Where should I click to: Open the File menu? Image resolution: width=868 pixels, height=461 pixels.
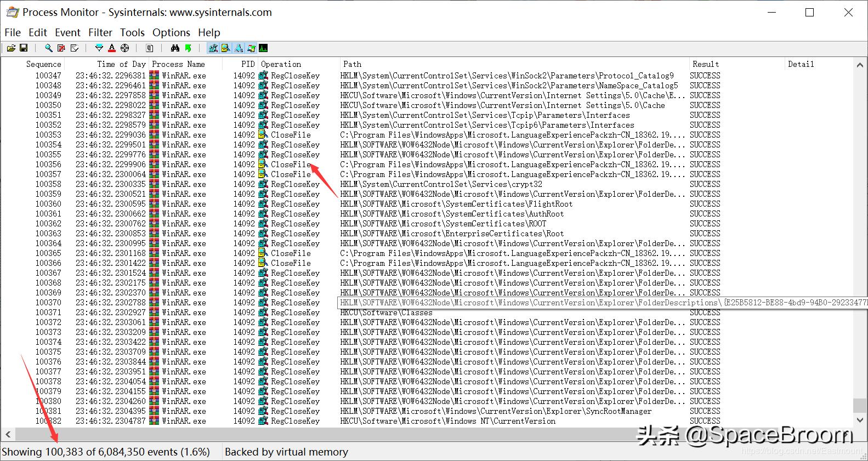click(x=13, y=32)
